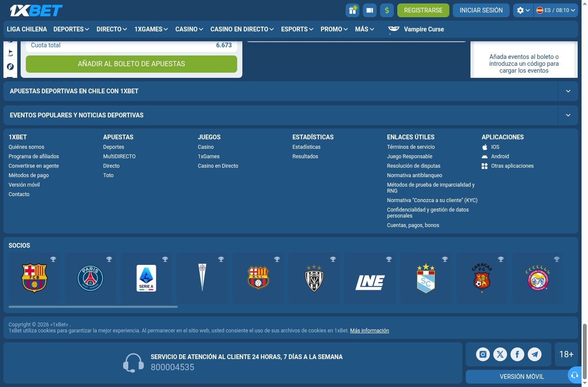
Task: Click the partners carousel horizontal scrollbar
Action: [x=93, y=307]
